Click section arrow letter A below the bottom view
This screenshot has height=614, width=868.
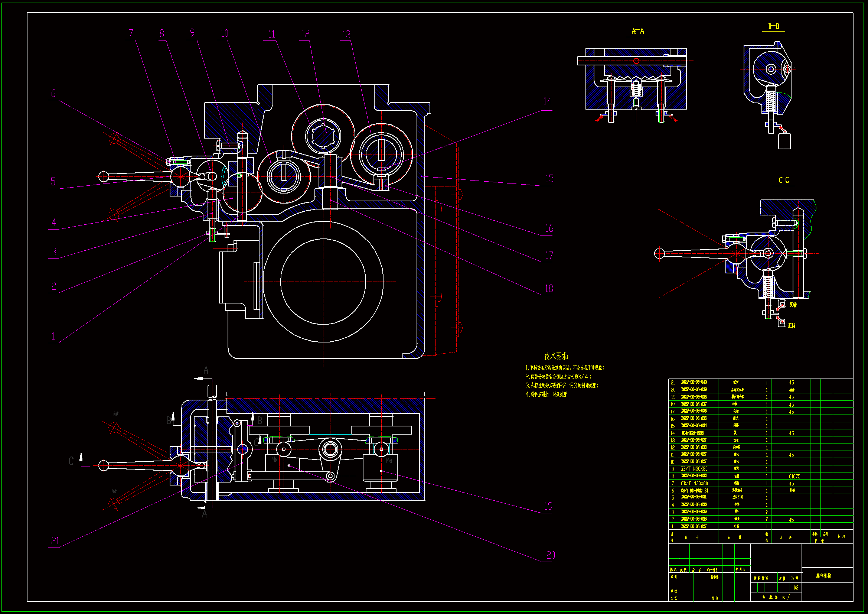[205, 514]
